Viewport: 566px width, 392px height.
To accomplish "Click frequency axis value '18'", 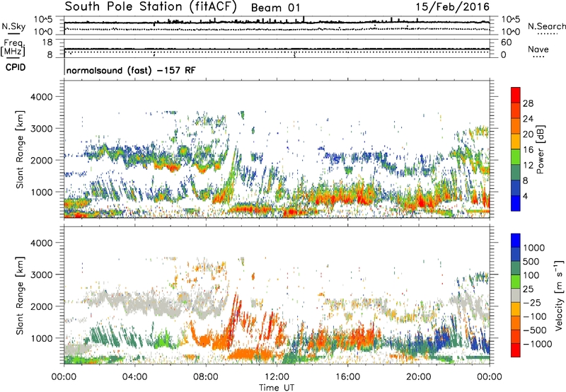I will pos(47,42).
